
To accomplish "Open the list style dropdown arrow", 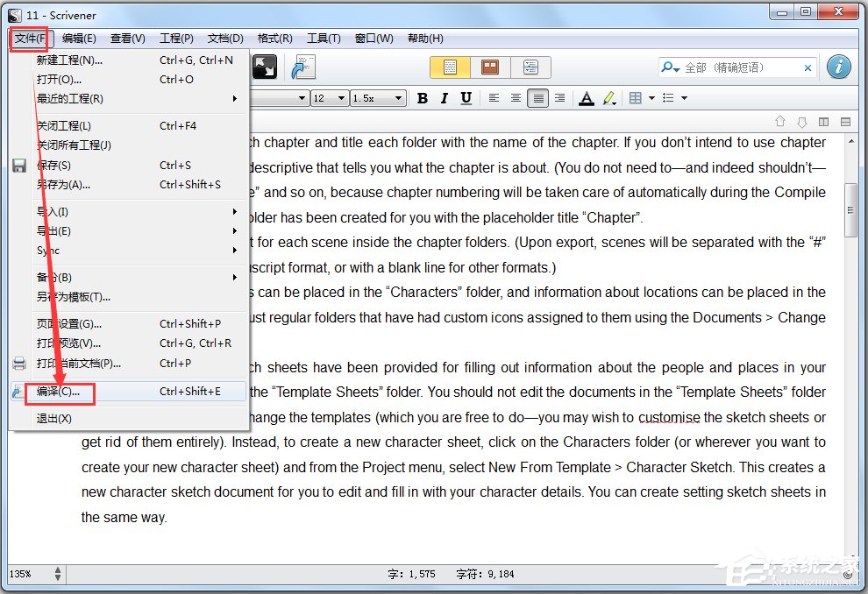I will (x=684, y=98).
